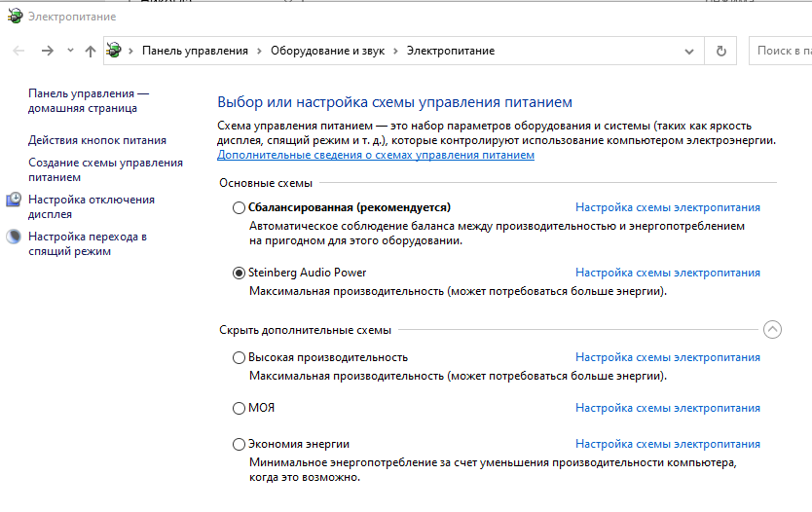Click the back navigation arrow

pyautogui.click(x=18, y=51)
